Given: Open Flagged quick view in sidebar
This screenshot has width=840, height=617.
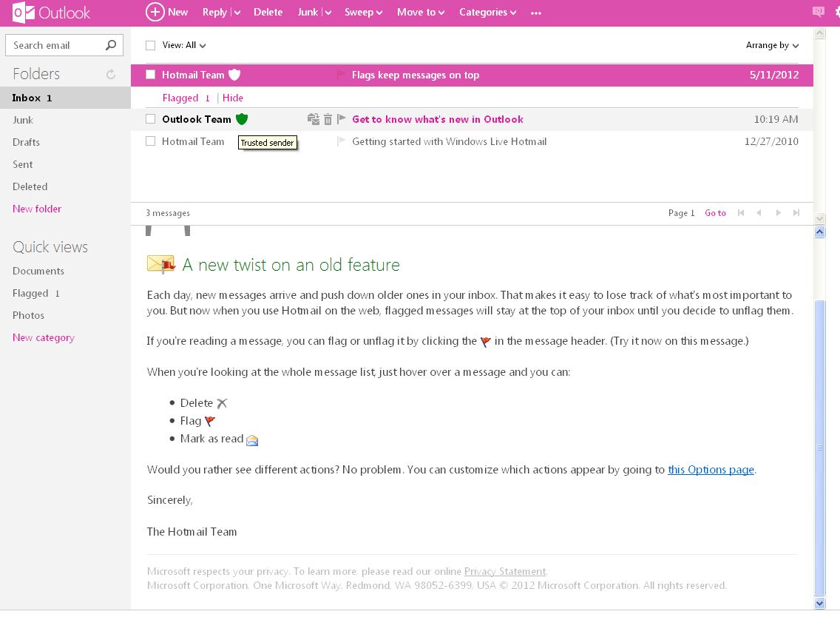Looking at the screenshot, I should (36, 293).
